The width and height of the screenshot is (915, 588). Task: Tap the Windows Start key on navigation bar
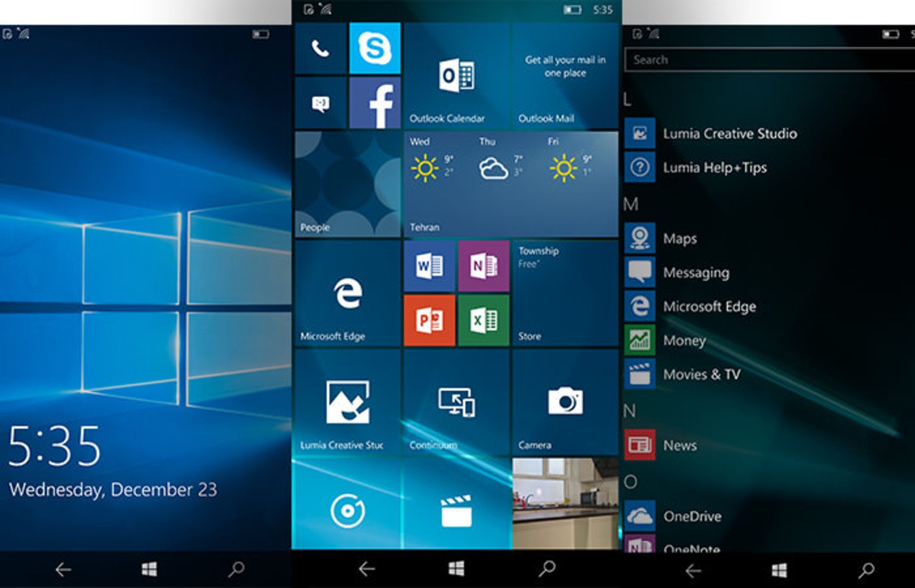pyautogui.click(x=457, y=569)
